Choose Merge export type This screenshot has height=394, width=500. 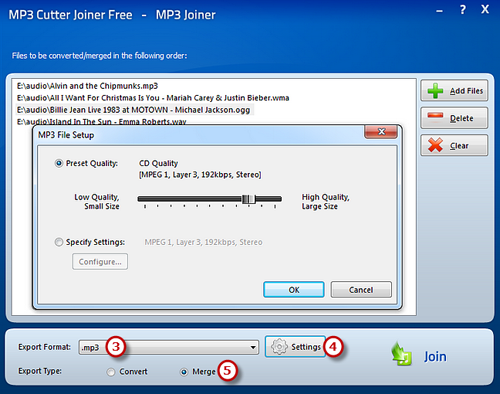(x=184, y=372)
